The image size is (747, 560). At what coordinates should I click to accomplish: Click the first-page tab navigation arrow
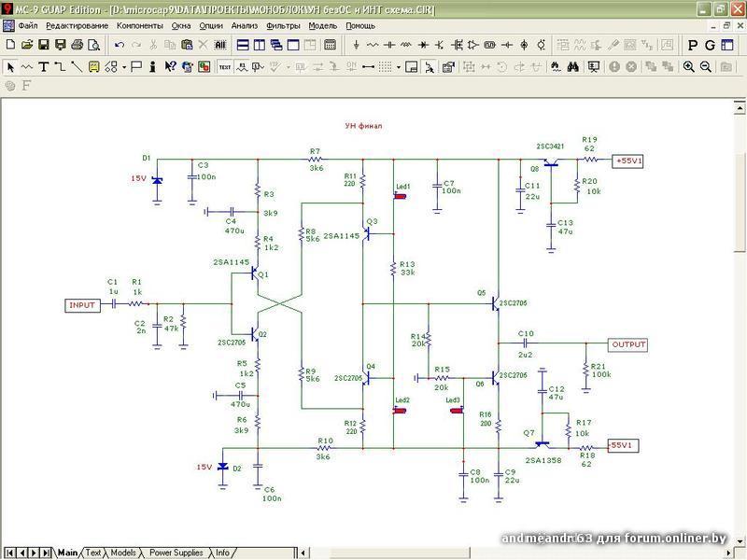point(8,553)
